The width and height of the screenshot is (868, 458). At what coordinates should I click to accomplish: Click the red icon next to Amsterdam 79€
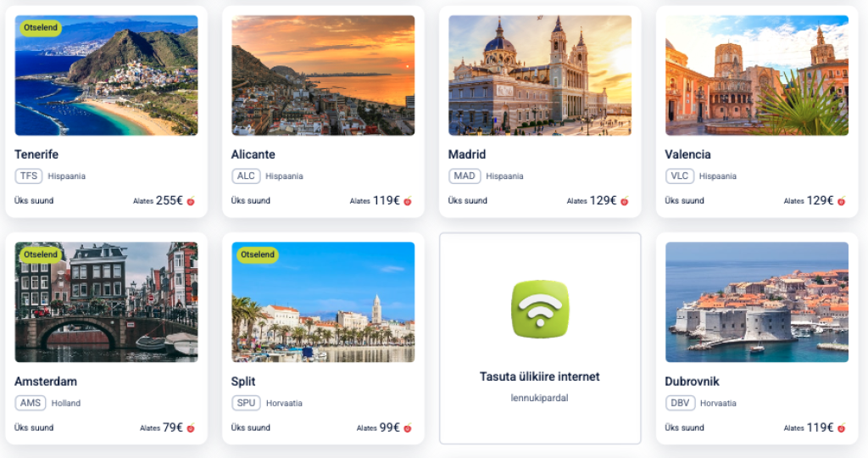point(191,428)
